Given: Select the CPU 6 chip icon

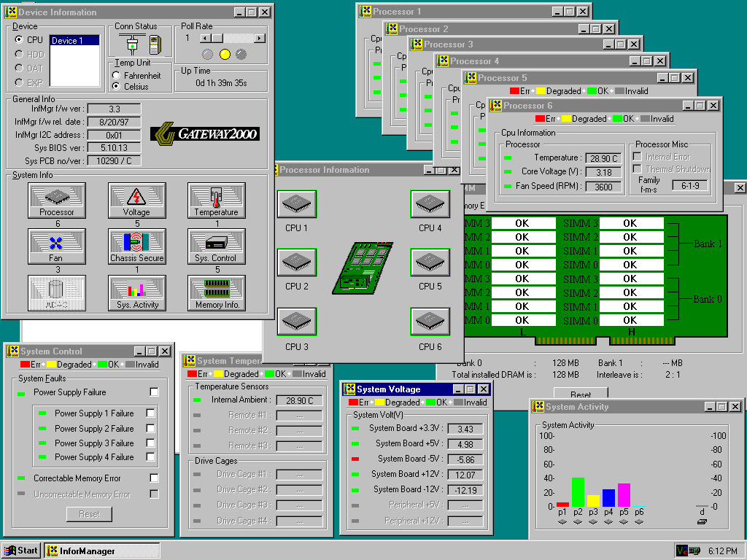Looking at the screenshot, I should coord(430,322).
